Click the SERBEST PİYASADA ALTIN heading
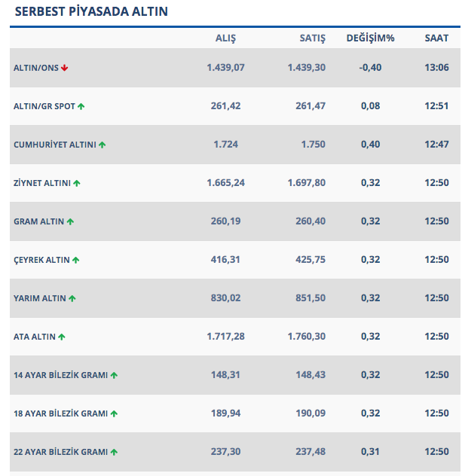The width and height of the screenshot is (462, 476). coord(91,12)
